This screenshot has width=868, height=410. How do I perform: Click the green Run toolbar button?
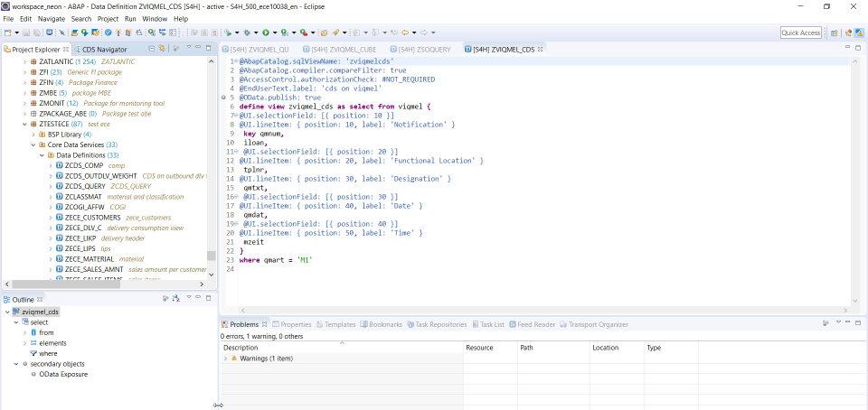click(x=266, y=33)
